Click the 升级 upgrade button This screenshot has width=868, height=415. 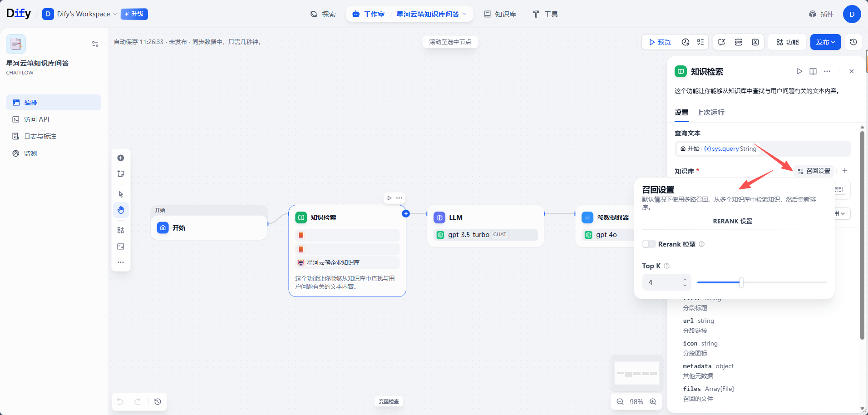pos(134,14)
